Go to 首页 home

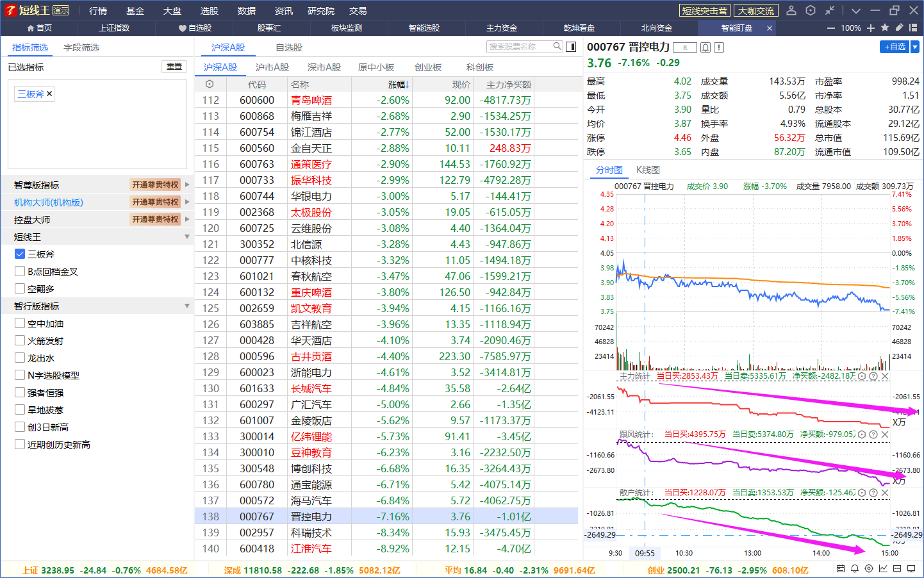tap(39, 28)
